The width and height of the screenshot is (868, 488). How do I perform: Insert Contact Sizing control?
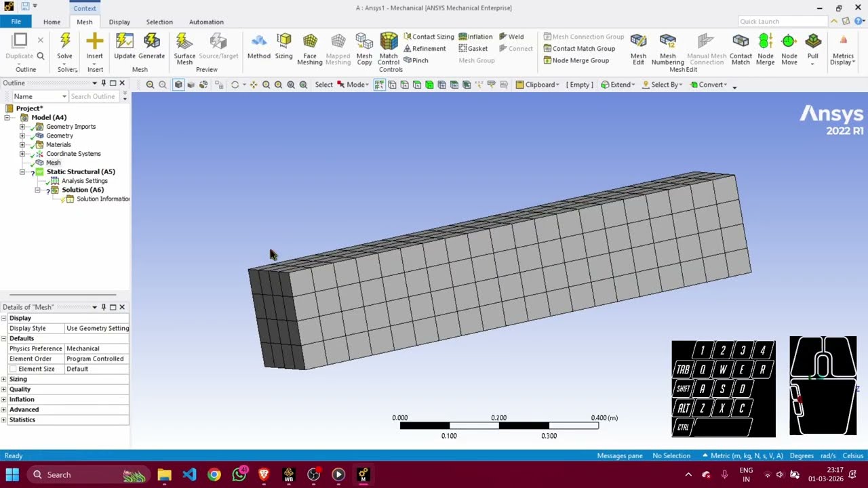coord(429,37)
